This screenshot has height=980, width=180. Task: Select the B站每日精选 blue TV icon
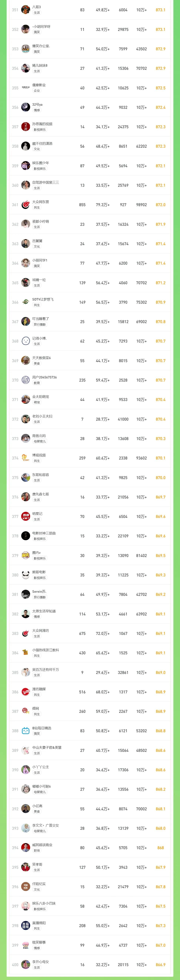tap(26, 731)
